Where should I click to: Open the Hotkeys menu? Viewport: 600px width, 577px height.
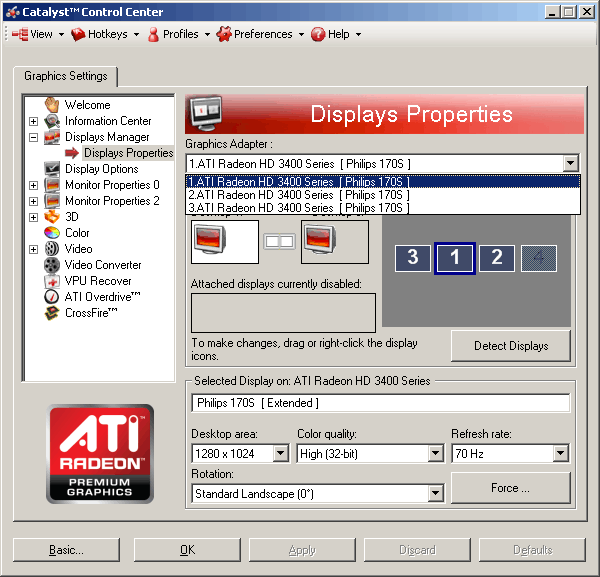pyautogui.click(x=105, y=34)
